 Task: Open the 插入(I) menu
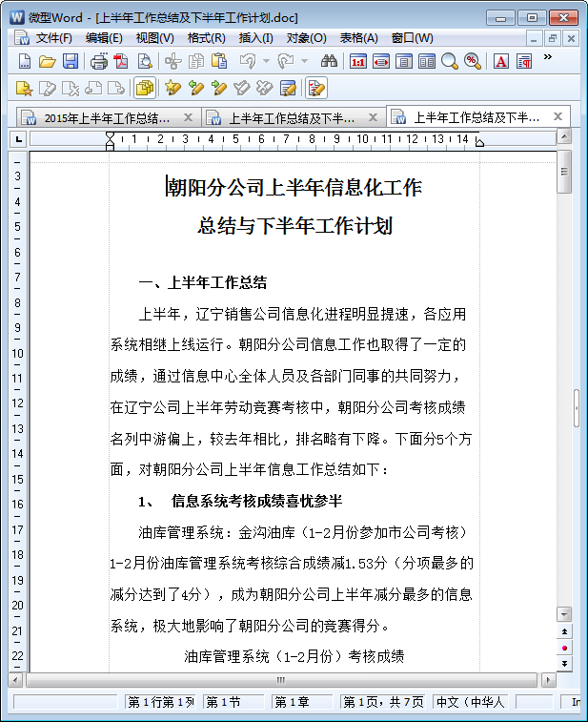point(256,38)
